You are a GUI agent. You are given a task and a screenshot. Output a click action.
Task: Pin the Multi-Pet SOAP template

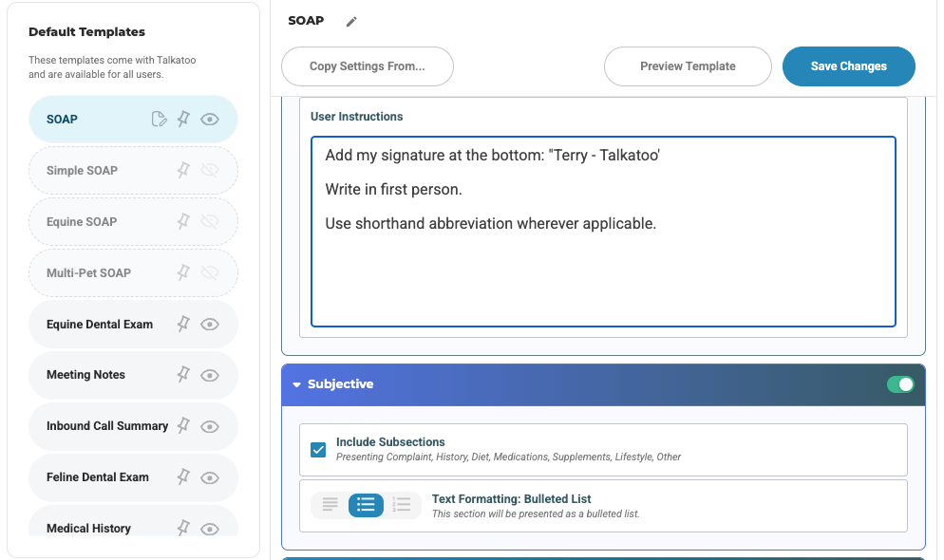(183, 272)
